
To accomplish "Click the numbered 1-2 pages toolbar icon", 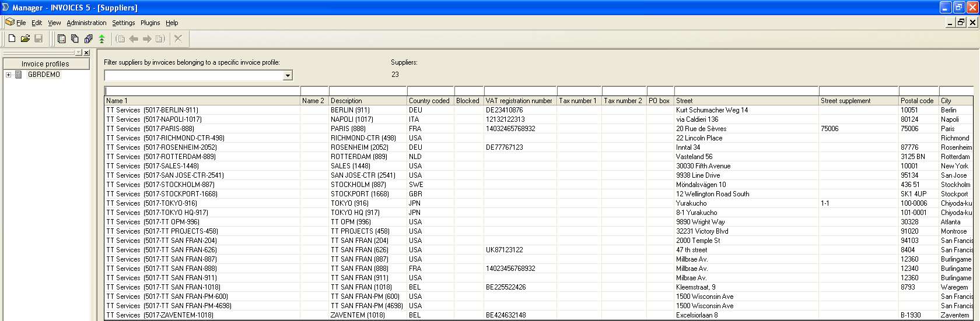I will tap(88, 39).
